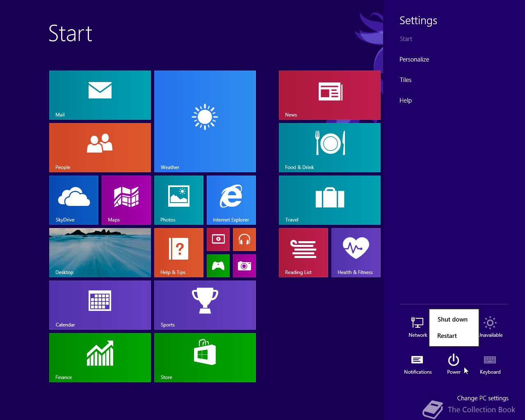Launch the small Music headphones tile

pos(244,240)
